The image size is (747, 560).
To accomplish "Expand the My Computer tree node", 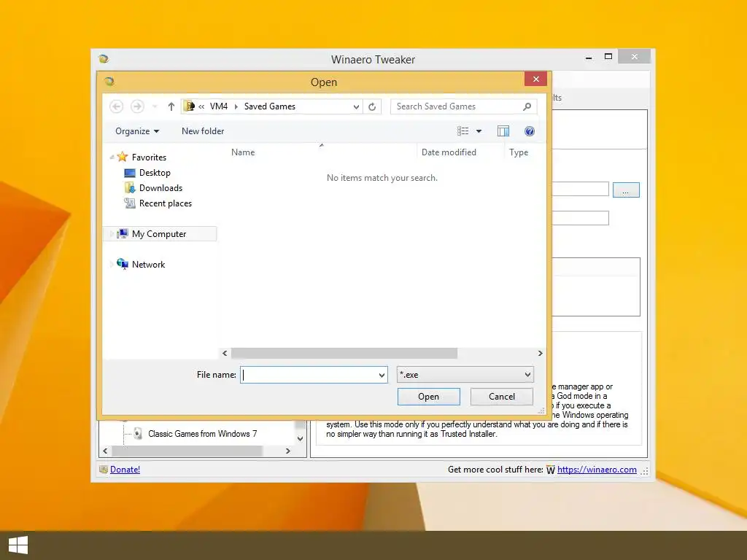I will pyautogui.click(x=112, y=234).
